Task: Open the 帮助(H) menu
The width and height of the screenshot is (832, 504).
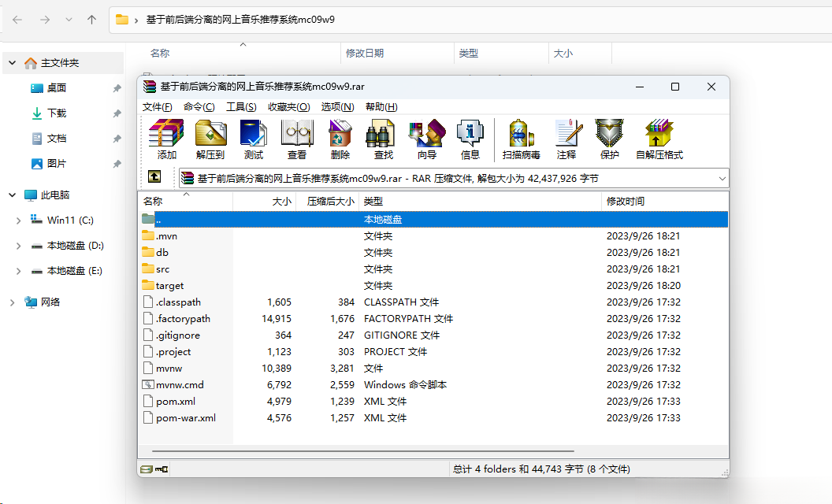Action: click(x=381, y=107)
